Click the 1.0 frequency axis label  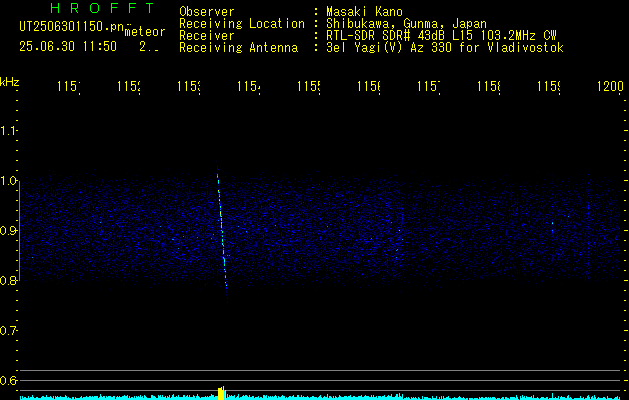click(x=8, y=180)
